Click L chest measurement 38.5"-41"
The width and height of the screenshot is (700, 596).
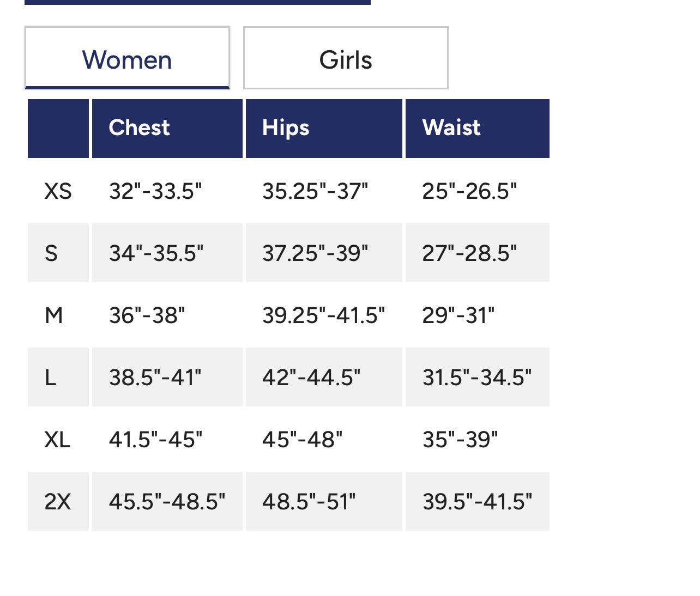[155, 378]
